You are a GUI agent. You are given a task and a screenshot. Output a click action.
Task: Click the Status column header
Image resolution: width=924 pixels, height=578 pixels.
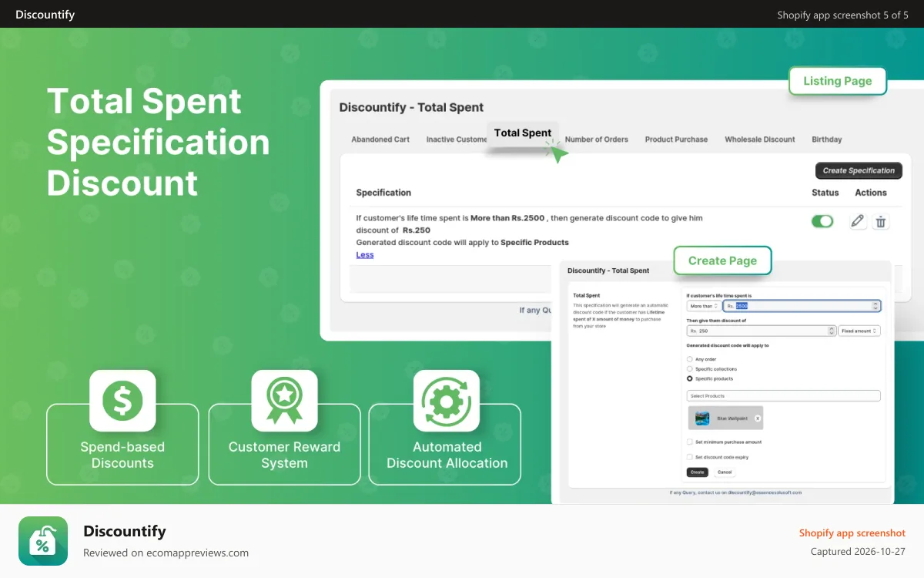point(825,193)
